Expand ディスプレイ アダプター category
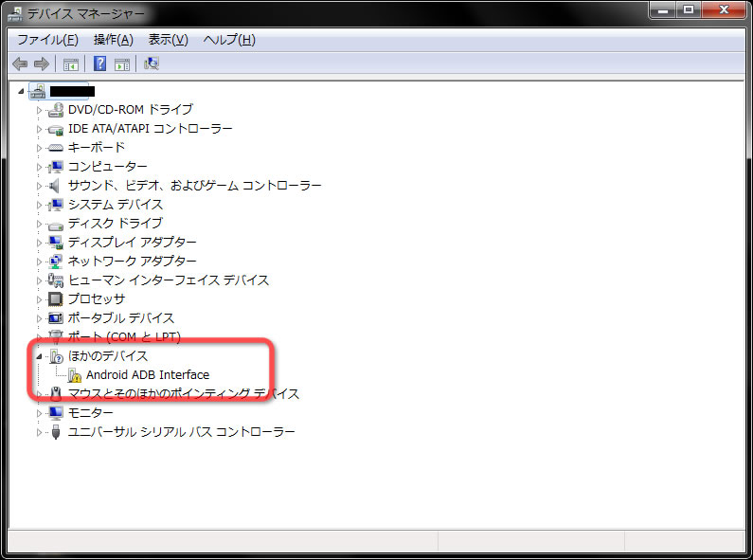Viewport: 753px width, 560px height. click(40, 243)
